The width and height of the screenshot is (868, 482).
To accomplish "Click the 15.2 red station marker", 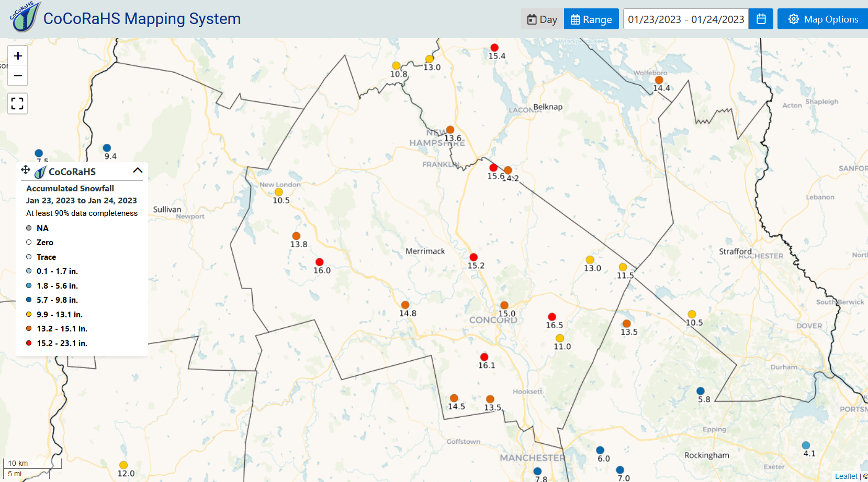I will click(x=474, y=257).
